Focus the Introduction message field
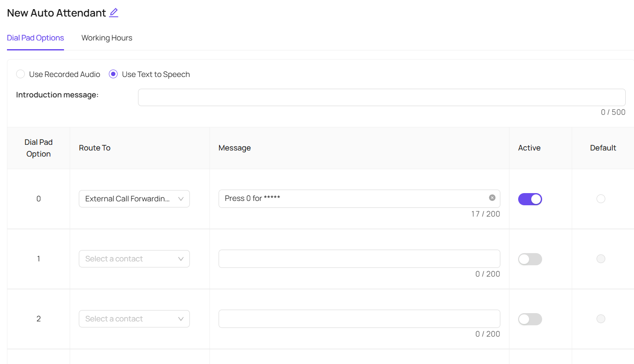Screen dimensions: 634x364 tap(382, 97)
